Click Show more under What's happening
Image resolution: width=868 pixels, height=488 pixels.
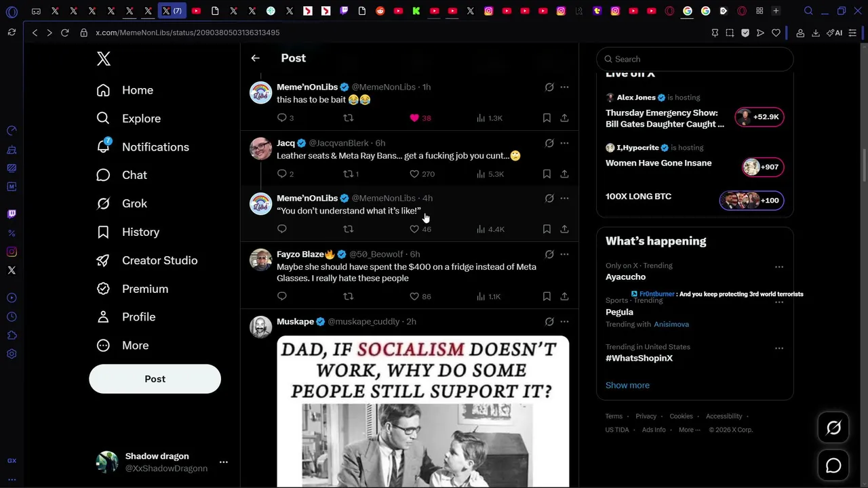(627, 385)
